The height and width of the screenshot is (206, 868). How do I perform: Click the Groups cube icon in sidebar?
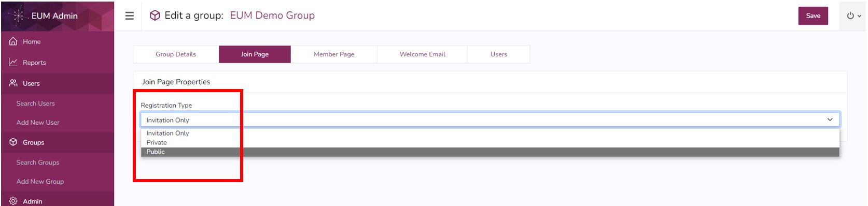(13, 142)
